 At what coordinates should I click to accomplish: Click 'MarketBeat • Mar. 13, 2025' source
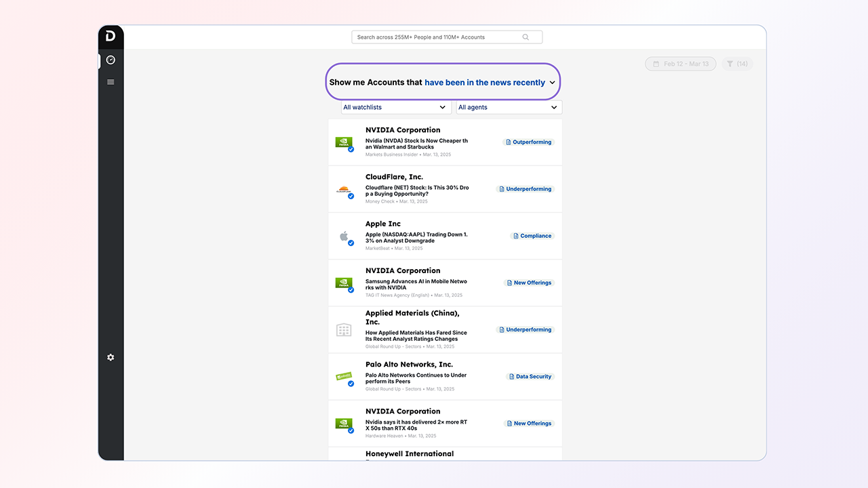[x=394, y=248]
